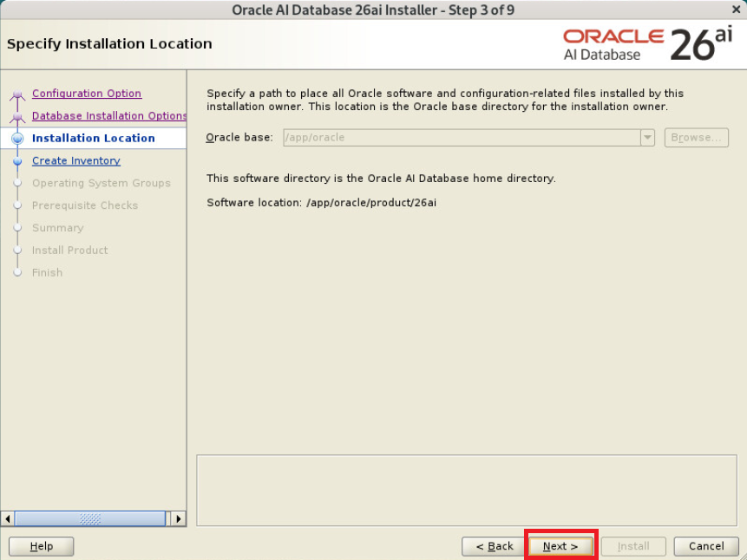
Task: Click the Next button
Action: [x=560, y=546]
